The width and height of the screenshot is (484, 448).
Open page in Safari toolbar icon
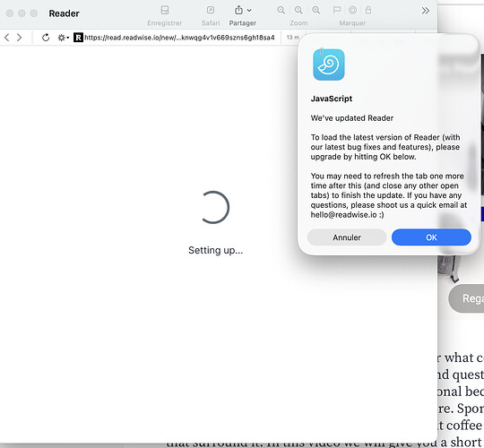211,10
